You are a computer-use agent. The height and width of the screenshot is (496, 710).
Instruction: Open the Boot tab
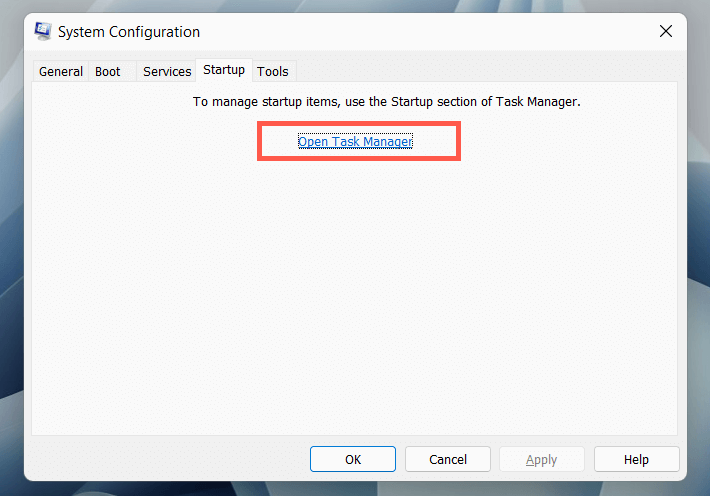point(107,71)
